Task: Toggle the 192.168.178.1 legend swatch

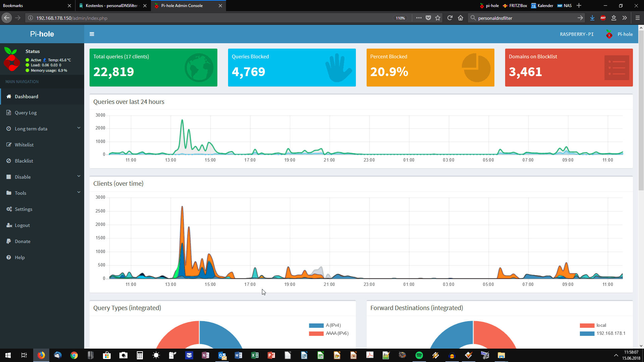Action: (x=587, y=334)
